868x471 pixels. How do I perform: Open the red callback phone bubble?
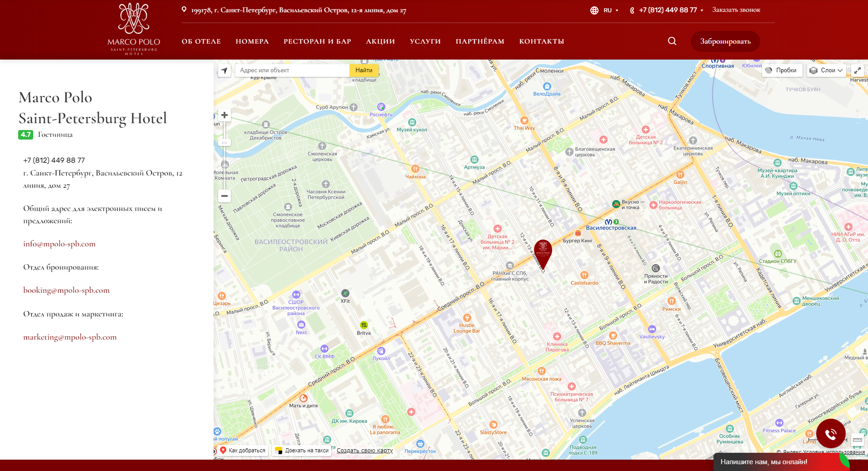pos(831,434)
